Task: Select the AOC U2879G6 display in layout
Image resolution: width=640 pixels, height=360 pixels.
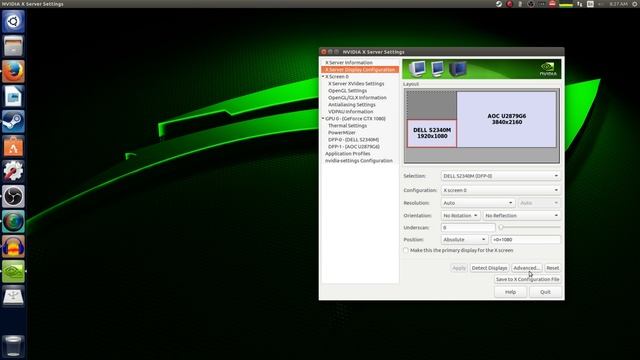Action: click(507, 119)
